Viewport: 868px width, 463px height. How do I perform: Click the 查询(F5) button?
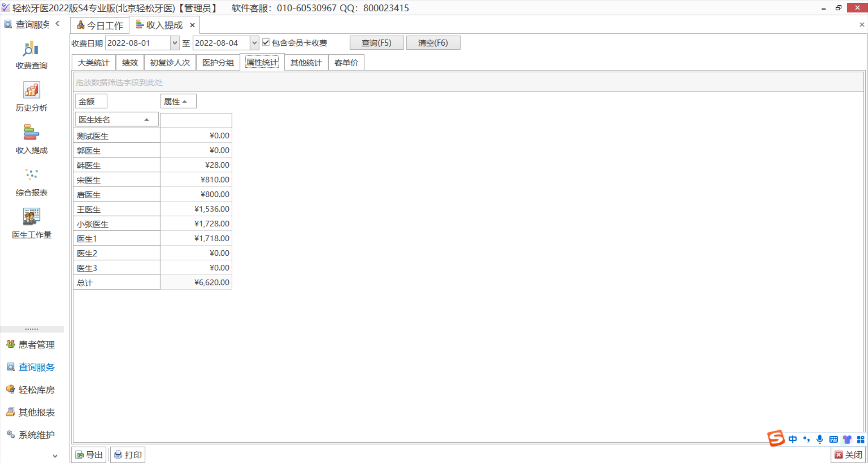377,43
